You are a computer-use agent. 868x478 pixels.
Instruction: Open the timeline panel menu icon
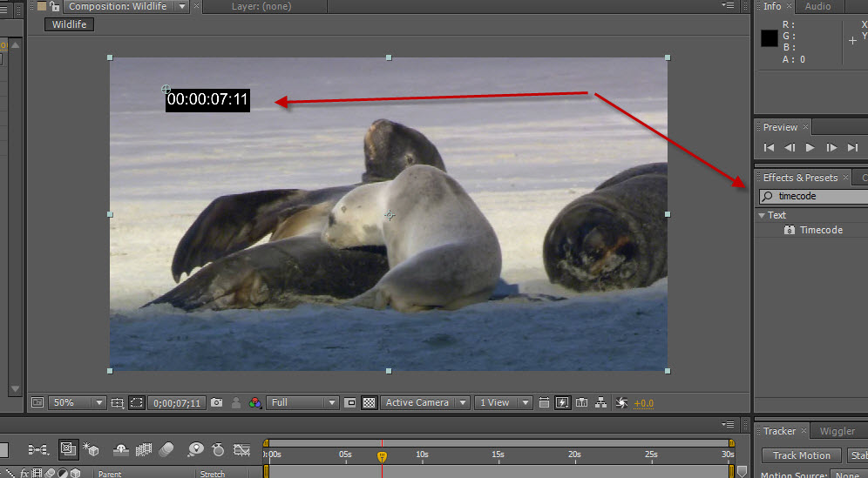(x=729, y=424)
